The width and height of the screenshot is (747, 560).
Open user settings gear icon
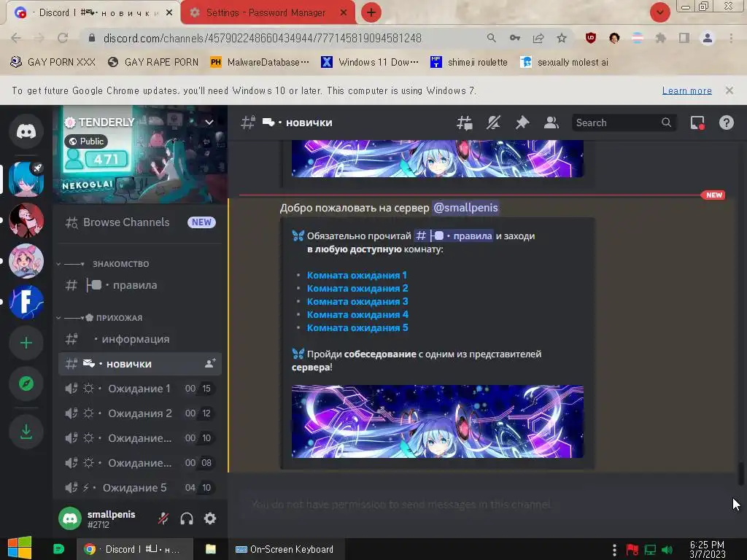pos(210,518)
